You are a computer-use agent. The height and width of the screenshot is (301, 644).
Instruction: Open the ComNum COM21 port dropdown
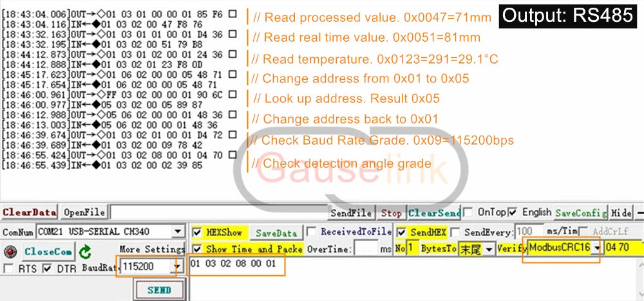tap(178, 232)
